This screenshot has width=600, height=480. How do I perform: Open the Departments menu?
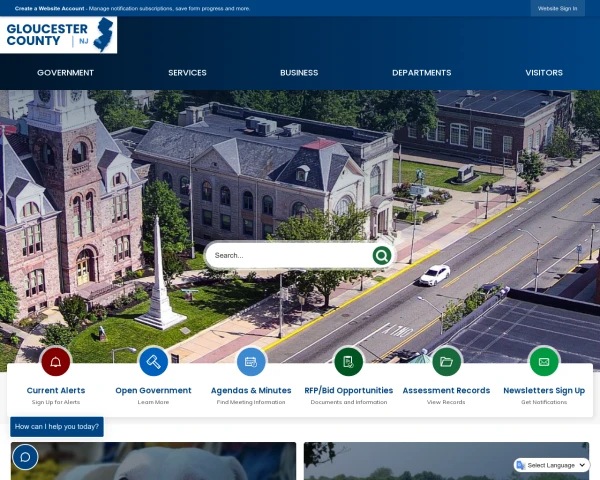[421, 72]
